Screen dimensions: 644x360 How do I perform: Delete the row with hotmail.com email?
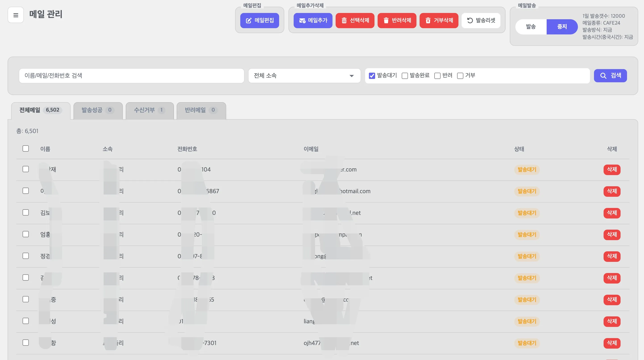pyautogui.click(x=612, y=191)
